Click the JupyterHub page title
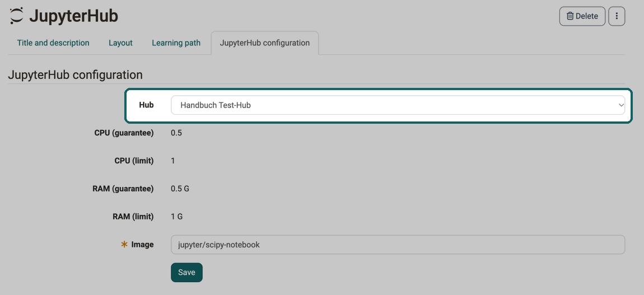This screenshot has width=644, height=295. coord(73,16)
